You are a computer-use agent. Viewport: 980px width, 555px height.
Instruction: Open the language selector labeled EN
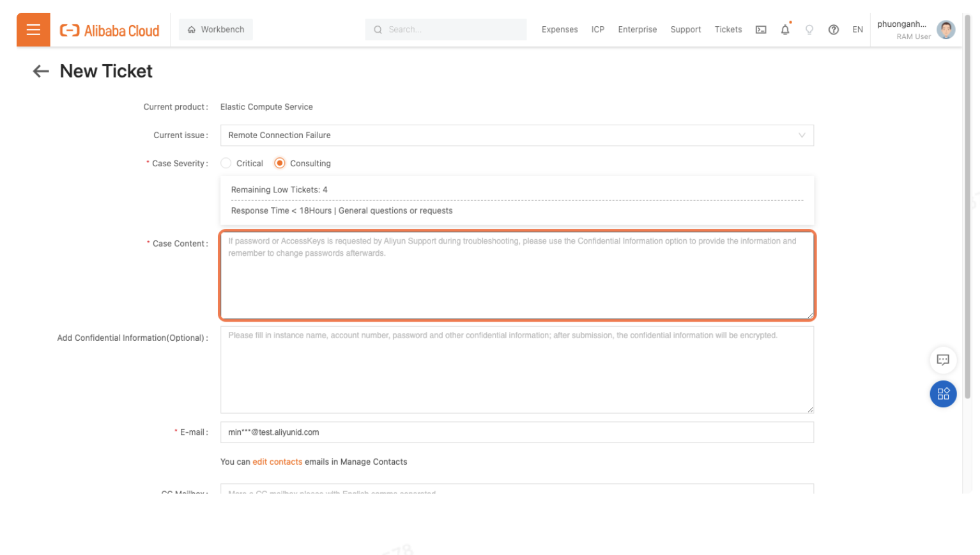click(857, 29)
